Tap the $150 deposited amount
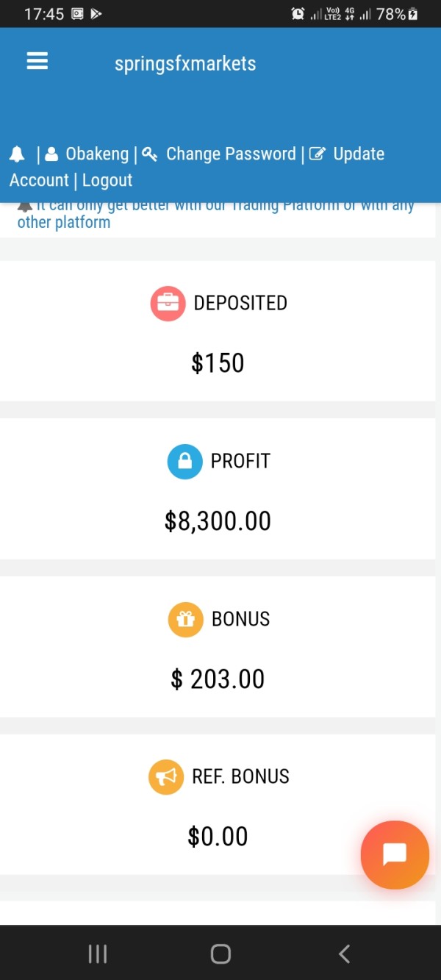Screen dimensions: 441x980 pos(218,363)
